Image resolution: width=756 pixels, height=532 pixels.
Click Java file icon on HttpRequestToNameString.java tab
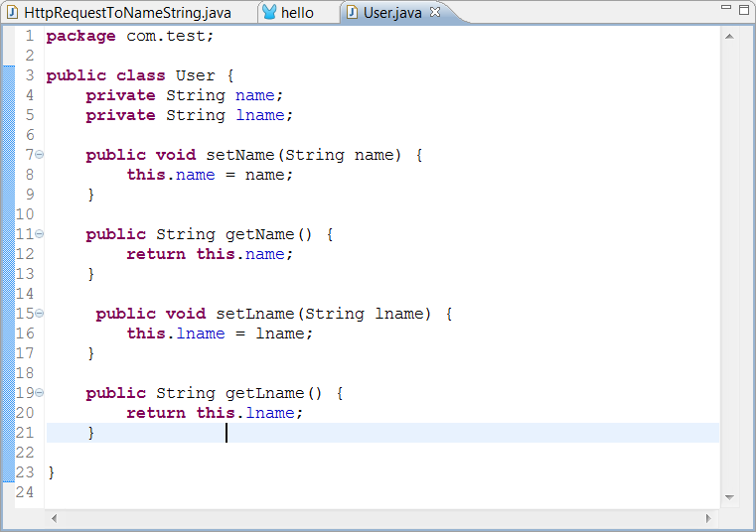coord(13,13)
